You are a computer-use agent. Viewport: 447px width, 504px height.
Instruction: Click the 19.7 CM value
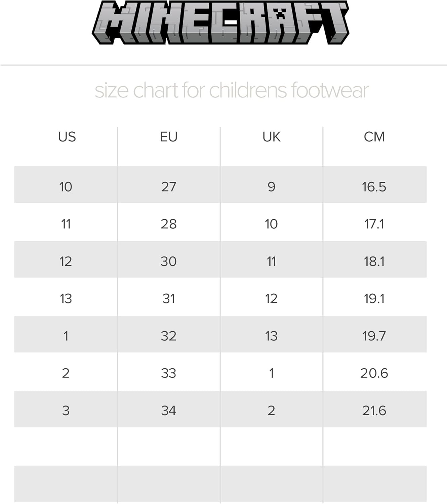[x=374, y=336]
